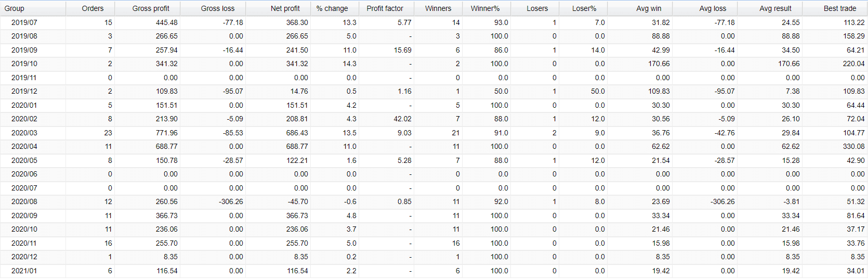868x279 pixels.
Task: Click profit factor value 42.02
Action: point(403,119)
